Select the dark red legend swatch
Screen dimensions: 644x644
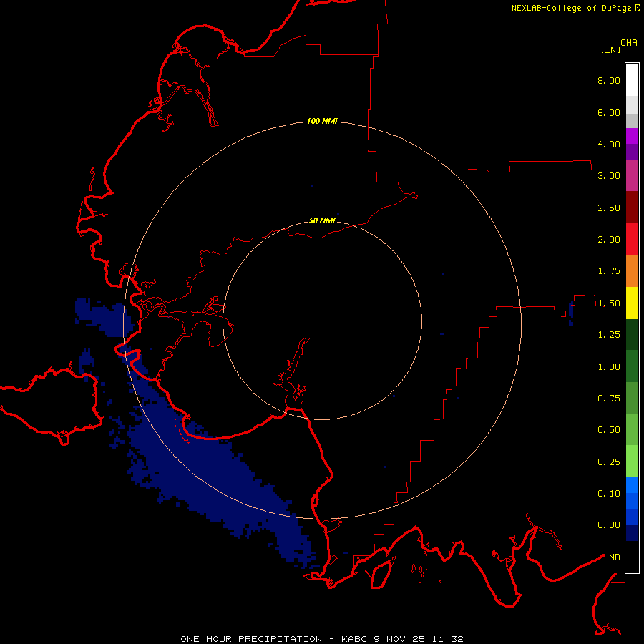coord(632,208)
